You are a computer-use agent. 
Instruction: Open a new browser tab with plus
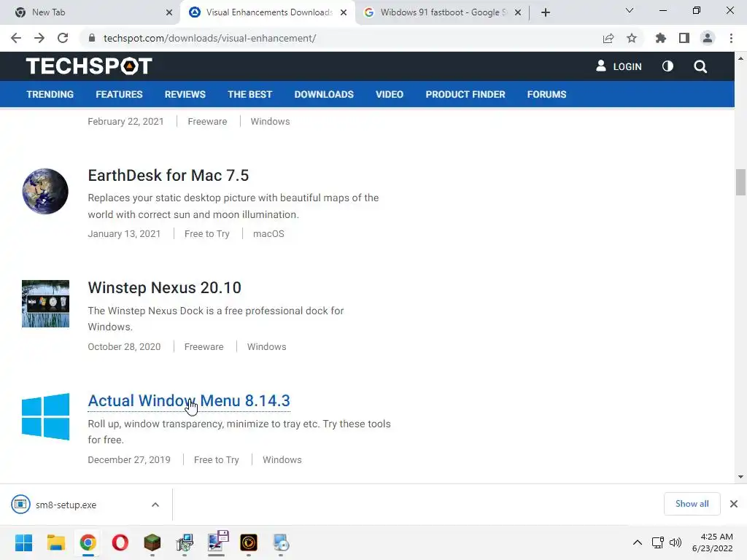(546, 12)
